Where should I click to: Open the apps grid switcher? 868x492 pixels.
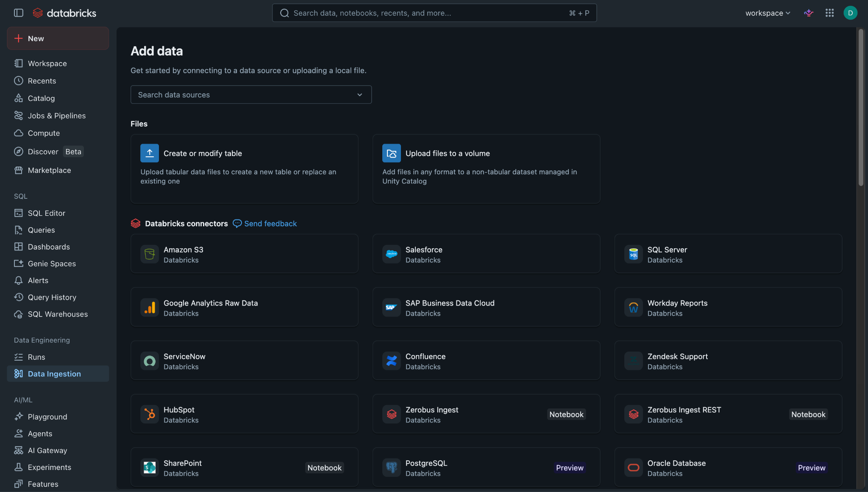pyautogui.click(x=829, y=13)
